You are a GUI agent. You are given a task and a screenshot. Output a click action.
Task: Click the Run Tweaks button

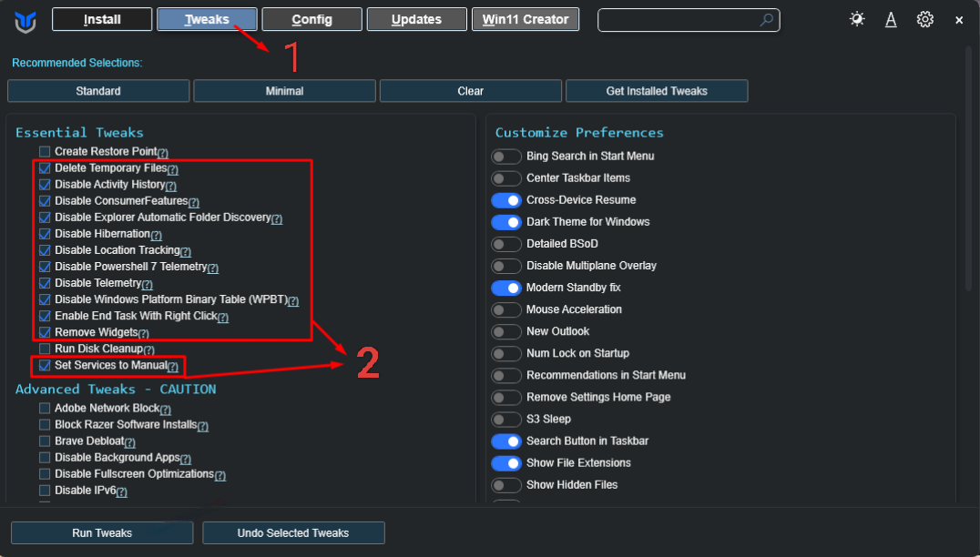pyautogui.click(x=102, y=532)
